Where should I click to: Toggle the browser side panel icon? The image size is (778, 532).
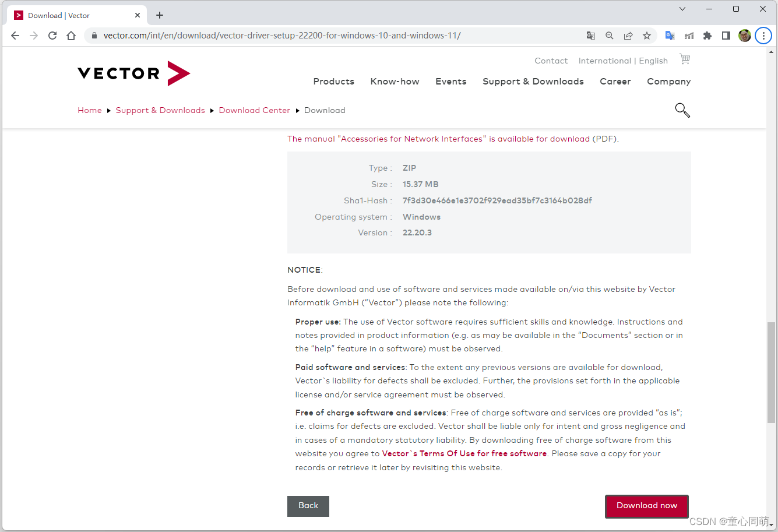tap(726, 36)
